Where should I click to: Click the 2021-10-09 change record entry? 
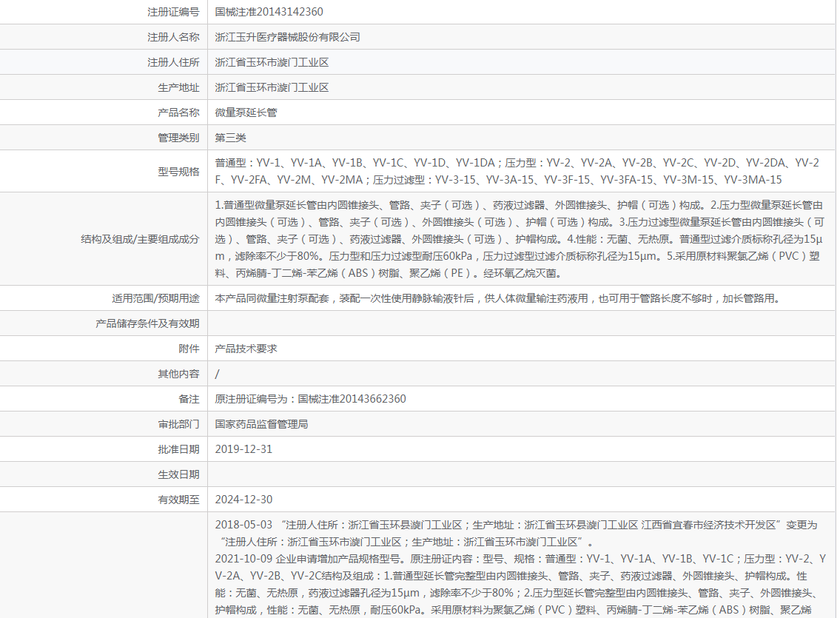(x=520, y=585)
